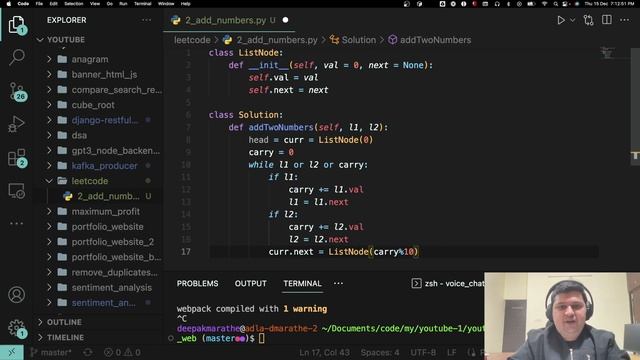Open remote window indicator in status bar
The width and height of the screenshot is (640, 360).
click(11, 352)
